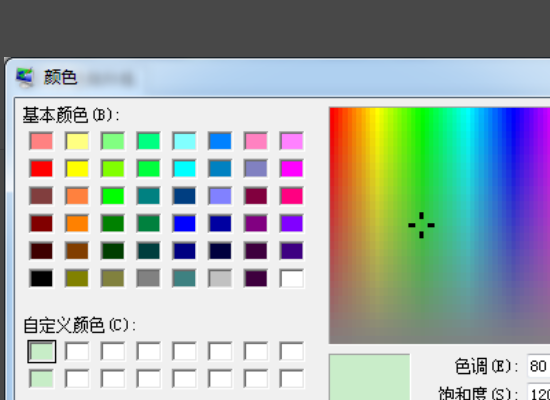Viewport: 550px width, 400px height.
Task: Choose the second-row light green custom color
Action: 41,379
